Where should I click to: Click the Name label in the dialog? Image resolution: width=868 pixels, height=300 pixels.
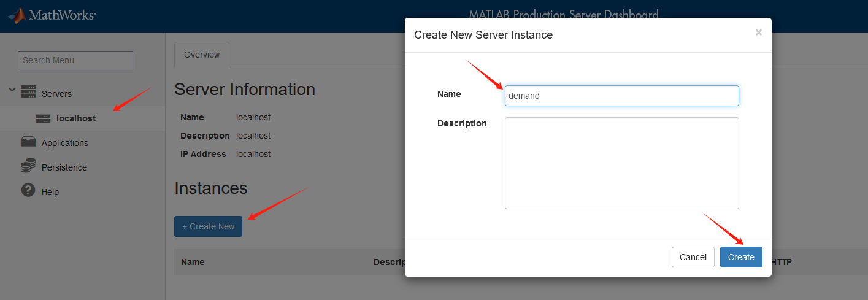click(x=449, y=94)
